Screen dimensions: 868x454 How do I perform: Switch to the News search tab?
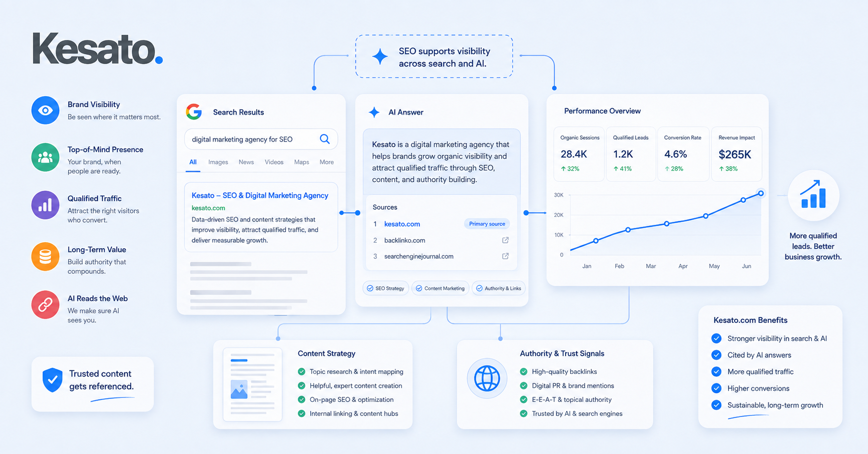pyautogui.click(x=246, y=162)
